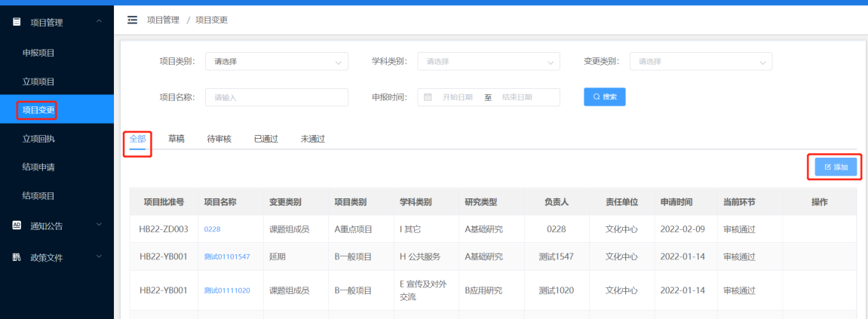
Task: Expand the 通知公告 sidebar section arrow
Action: (x=99, y=225)
